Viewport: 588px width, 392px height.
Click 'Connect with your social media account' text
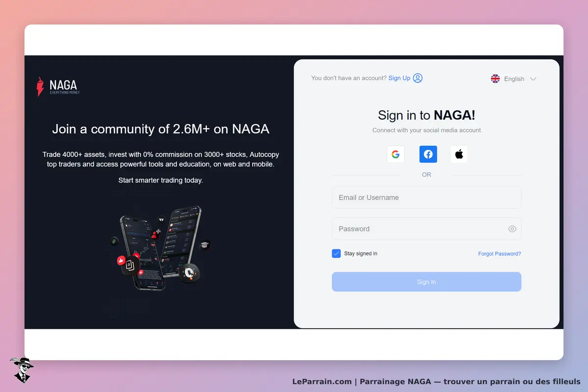click(x=426, y=130)
